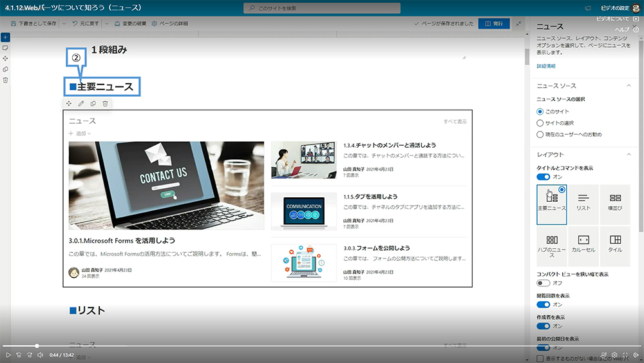Screen dimensions: 644x363
Task: Click ビデオの設定 in the top bar
Action: point(615,8)
